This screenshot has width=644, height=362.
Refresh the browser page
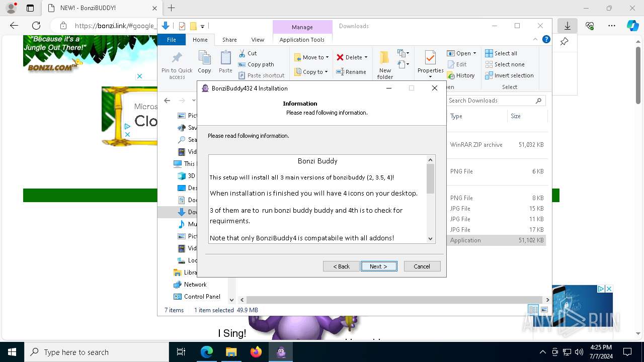click(x=36, y=26)
